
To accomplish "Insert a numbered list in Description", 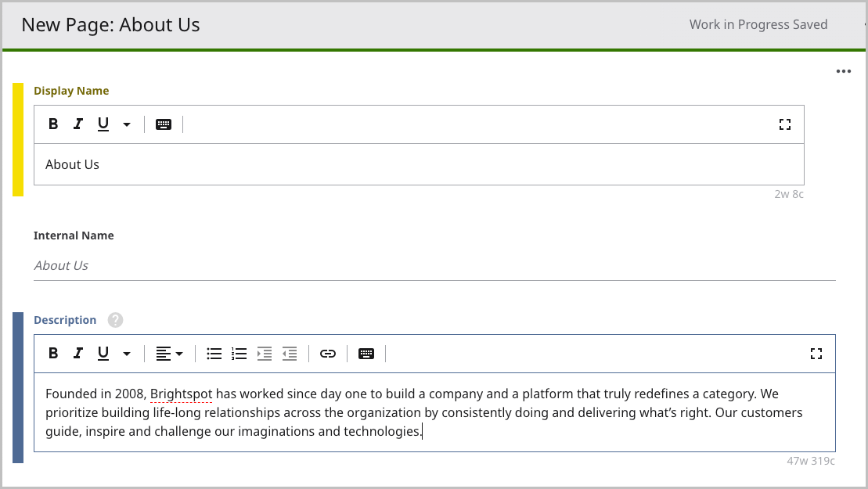I will [x=240, y=354].
